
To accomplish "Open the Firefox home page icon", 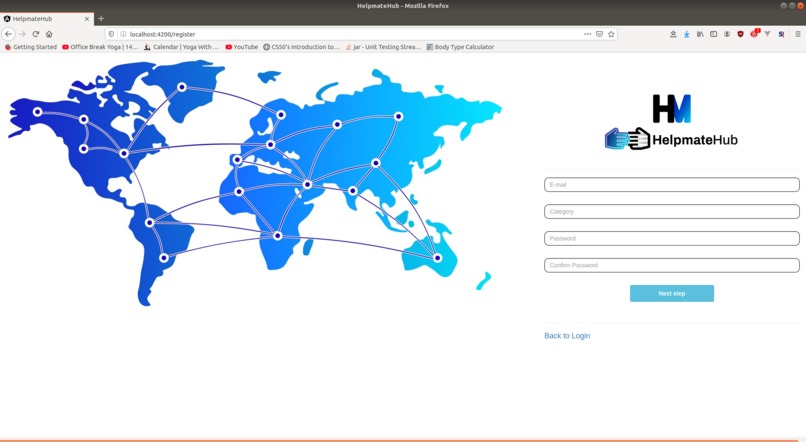I will coord(49,34).
